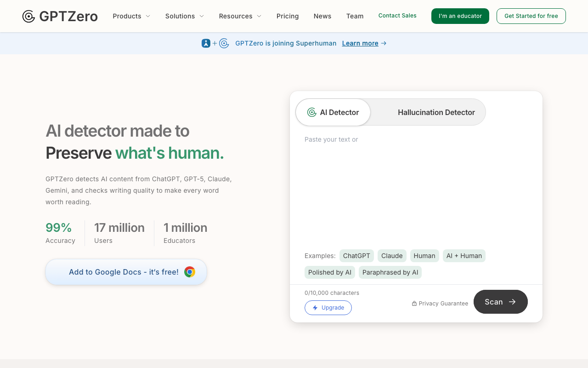
Task: Load the Human example text
Action: click(424, 256)
